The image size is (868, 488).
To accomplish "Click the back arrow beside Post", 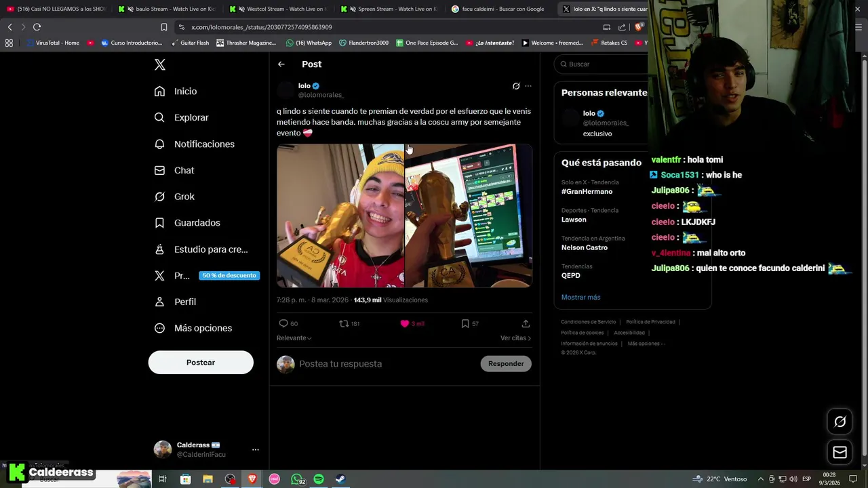I will [x=281, y=64].
